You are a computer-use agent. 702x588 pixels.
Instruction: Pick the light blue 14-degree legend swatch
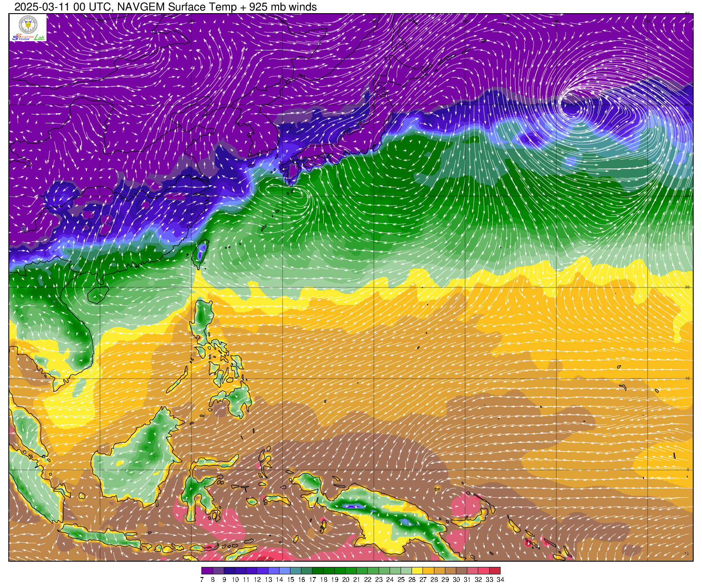point(284,571)
